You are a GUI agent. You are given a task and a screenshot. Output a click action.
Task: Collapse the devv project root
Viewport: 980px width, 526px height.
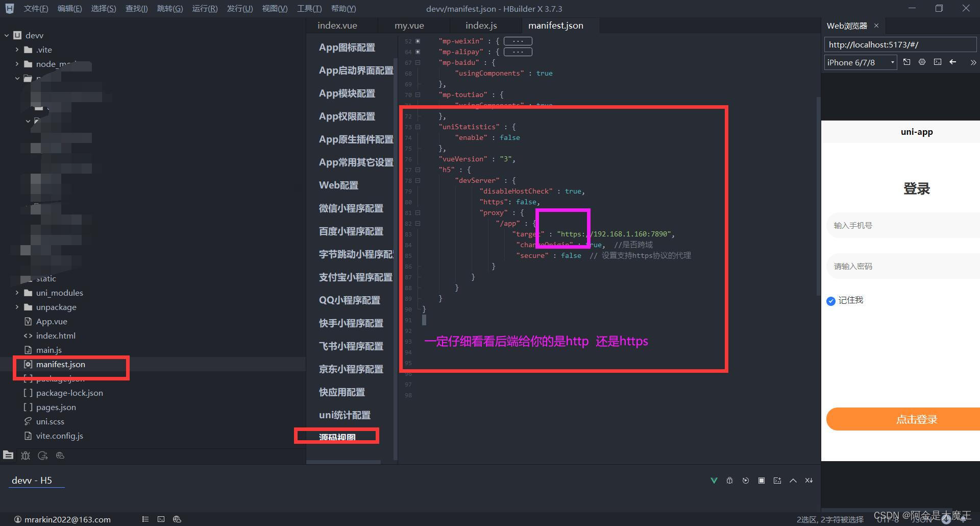click(x=7, y=35)
